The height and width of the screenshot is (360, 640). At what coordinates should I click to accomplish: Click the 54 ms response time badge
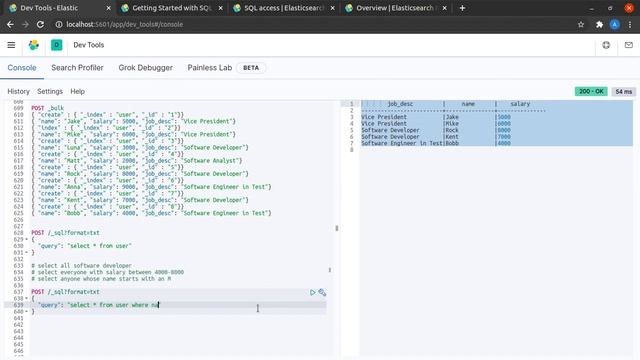coord(623,91)
